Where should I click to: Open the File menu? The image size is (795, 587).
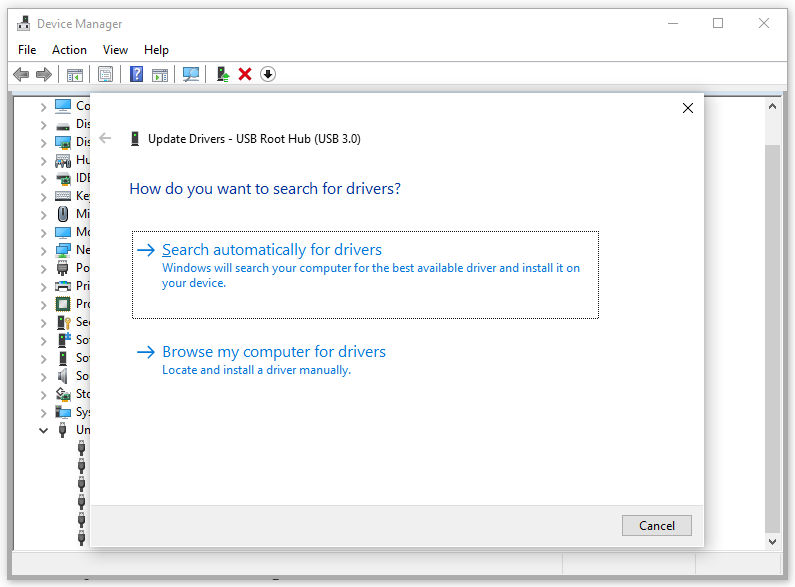[x=27, y=50]
